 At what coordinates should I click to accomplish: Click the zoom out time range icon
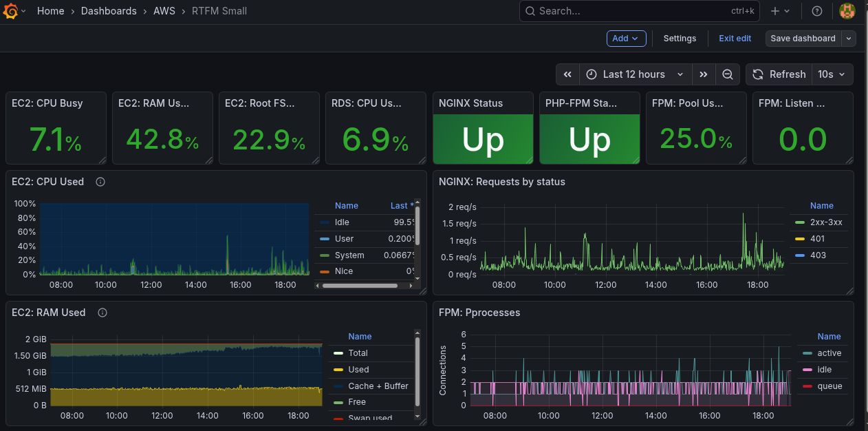727,74
